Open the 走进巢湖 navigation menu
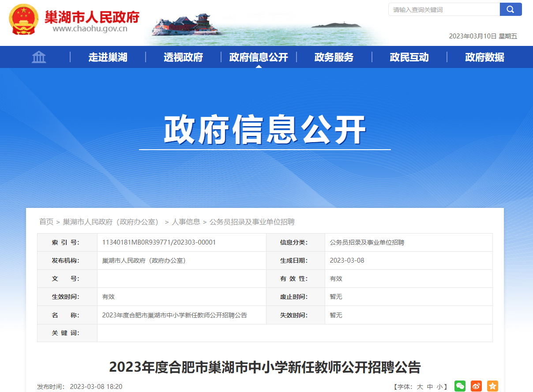 pos(108,57)
